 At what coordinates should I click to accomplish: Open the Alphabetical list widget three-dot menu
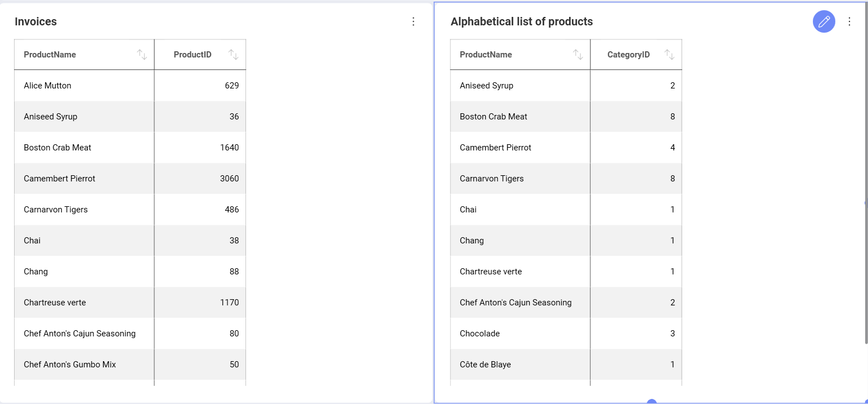849,21
